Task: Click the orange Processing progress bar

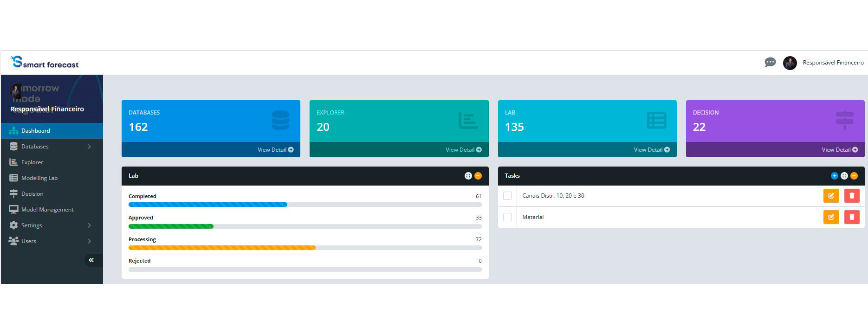Action: click(222, 248)
